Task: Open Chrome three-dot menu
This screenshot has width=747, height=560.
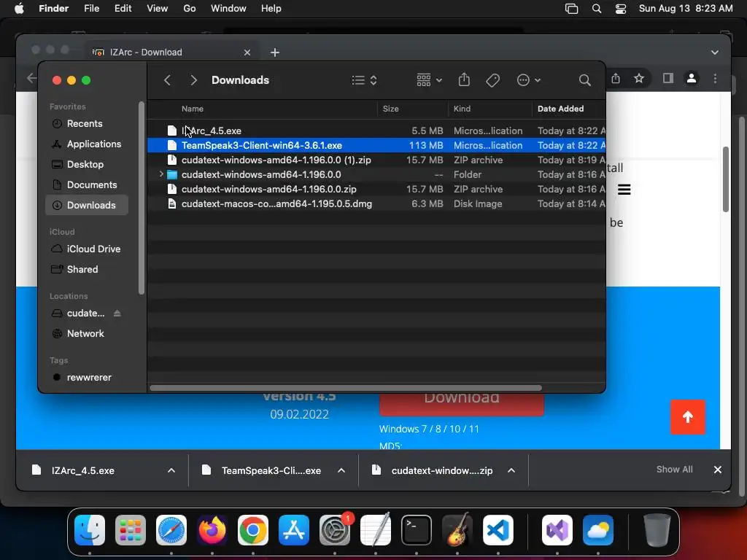Action: click(x=715, y=78)
